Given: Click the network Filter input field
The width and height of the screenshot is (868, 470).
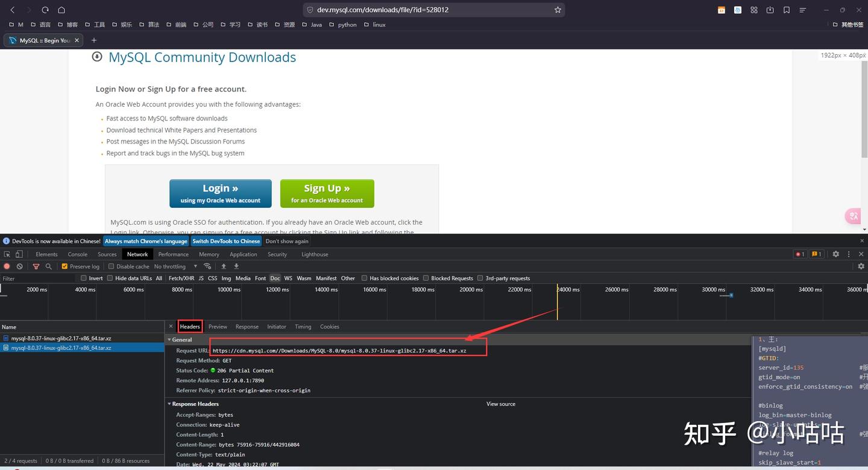Looking at the screenshot, I should pos(39,278).
